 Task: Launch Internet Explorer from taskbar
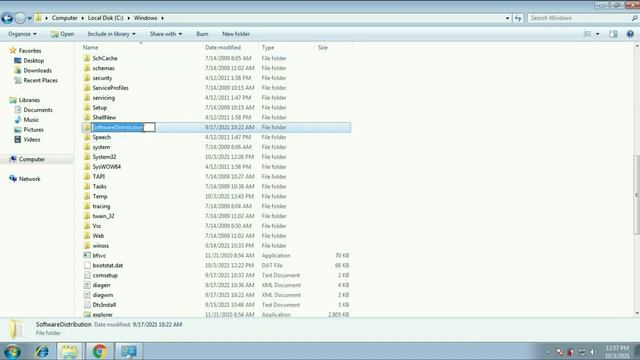[x=41, y=351]
